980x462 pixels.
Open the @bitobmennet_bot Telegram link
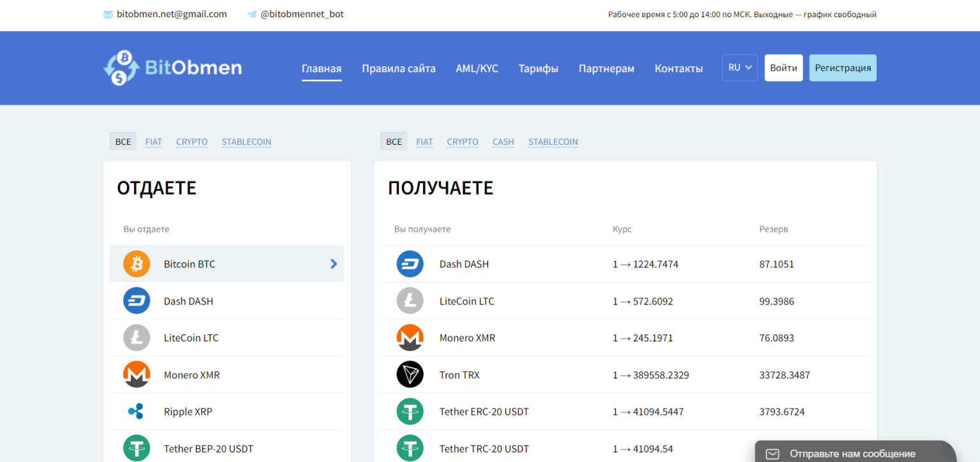click(x=302, y=14)
